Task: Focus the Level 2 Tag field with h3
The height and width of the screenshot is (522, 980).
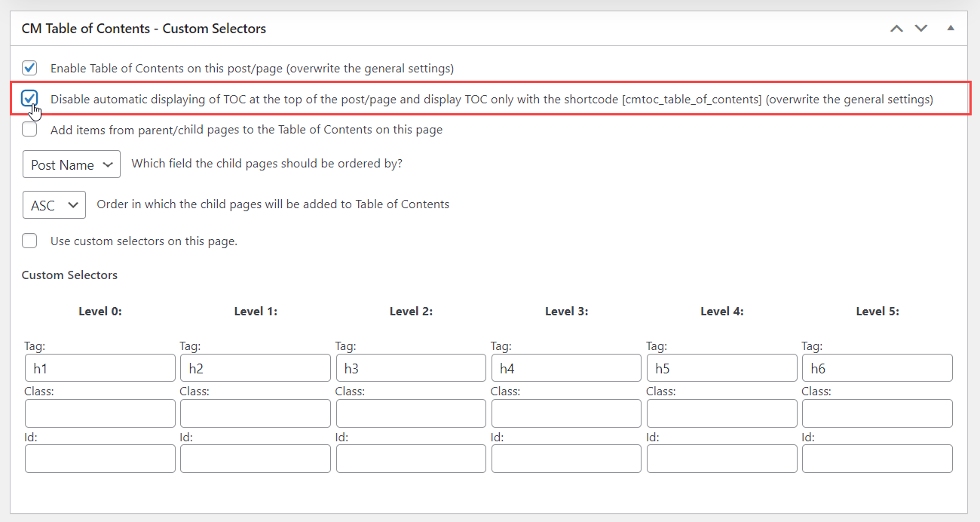Action: [x=411, y=368]
